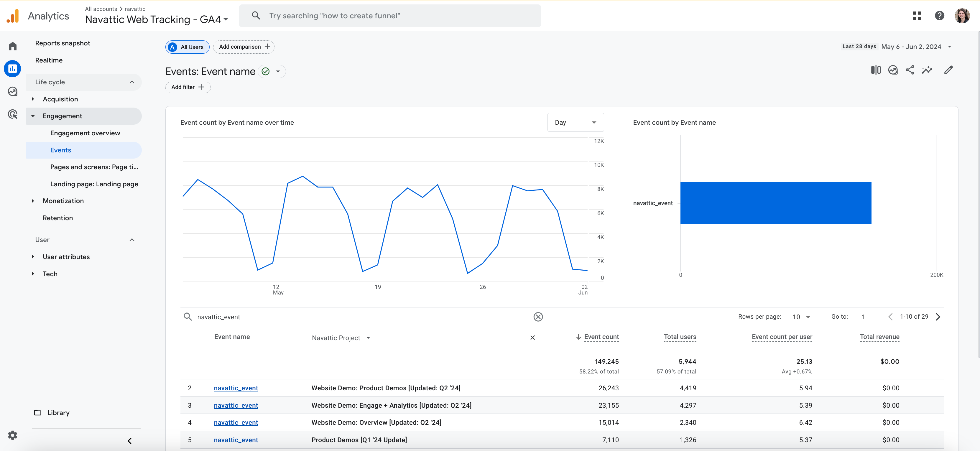Open Engagement overview report

click(85, 133)
